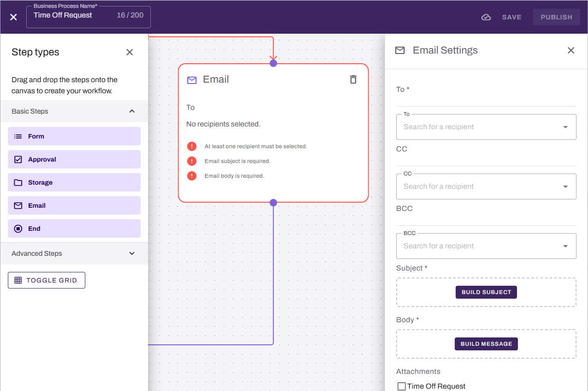
Task: Open the BCC recipient dropdown arrow
Action: (565, 246)
